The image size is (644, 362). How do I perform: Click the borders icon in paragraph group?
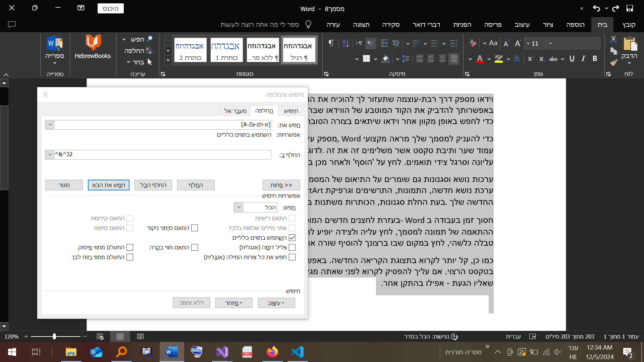(366, 59)
